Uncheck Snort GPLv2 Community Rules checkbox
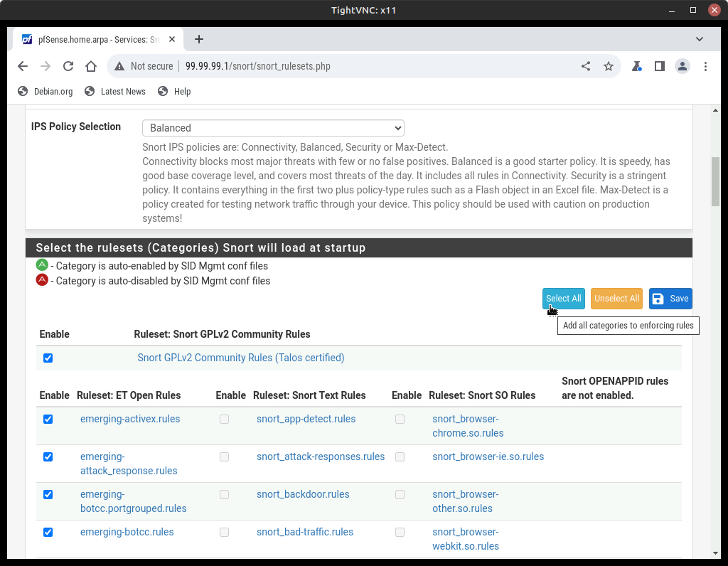Viewport: 728px width, 566px height. pyautogui.click(x=48, y=358)
